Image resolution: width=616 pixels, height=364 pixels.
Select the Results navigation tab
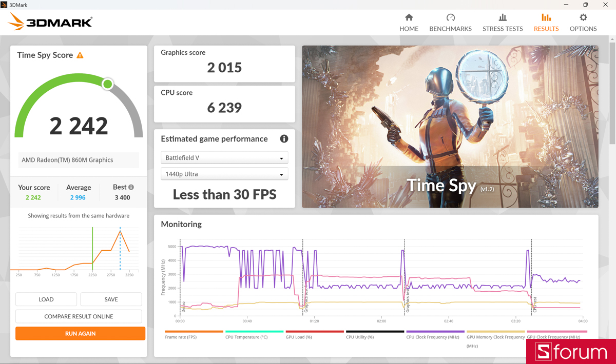point(546,23)
